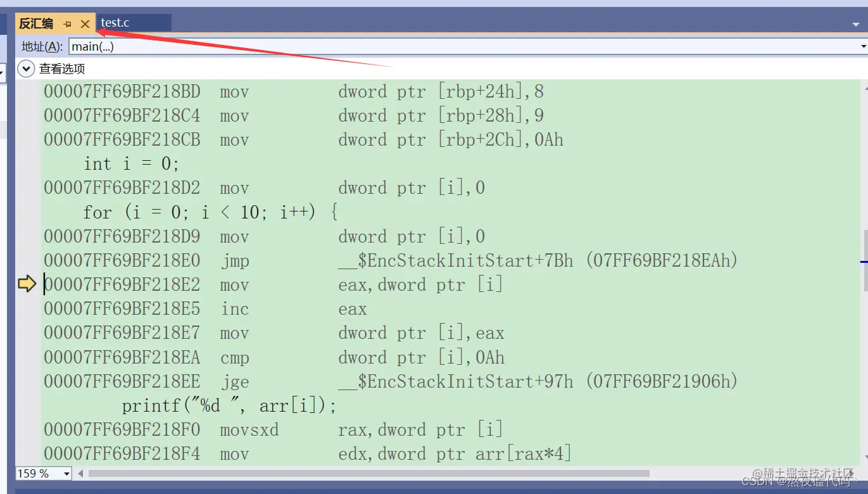Switch to the test.c tab

point(115,23)
